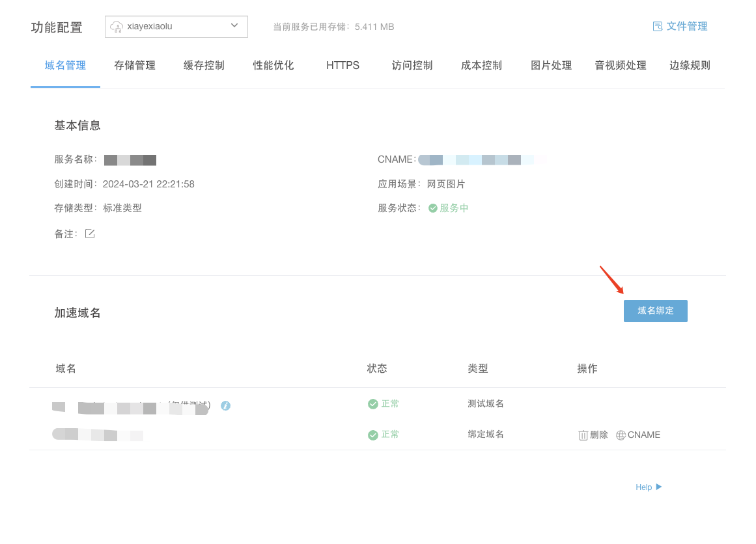
Task: Open the 图片处理 tab
Action: [x=551, y=65]
